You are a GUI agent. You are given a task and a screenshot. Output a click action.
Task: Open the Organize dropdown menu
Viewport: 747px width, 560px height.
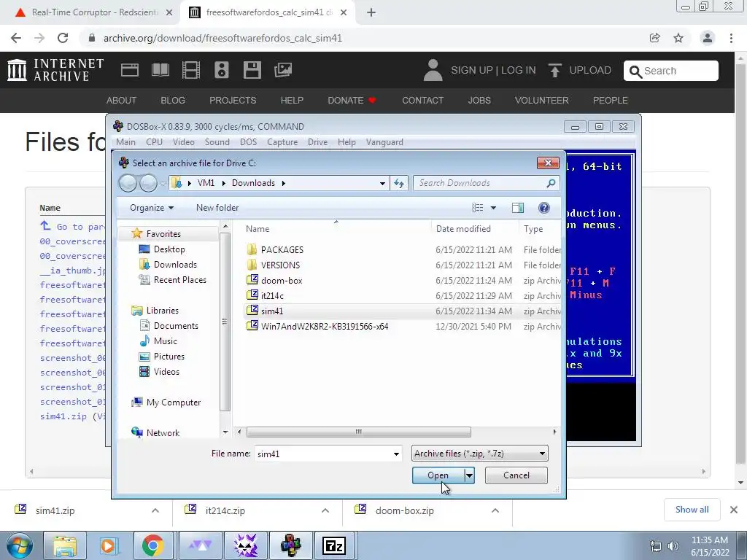point(152,208)
